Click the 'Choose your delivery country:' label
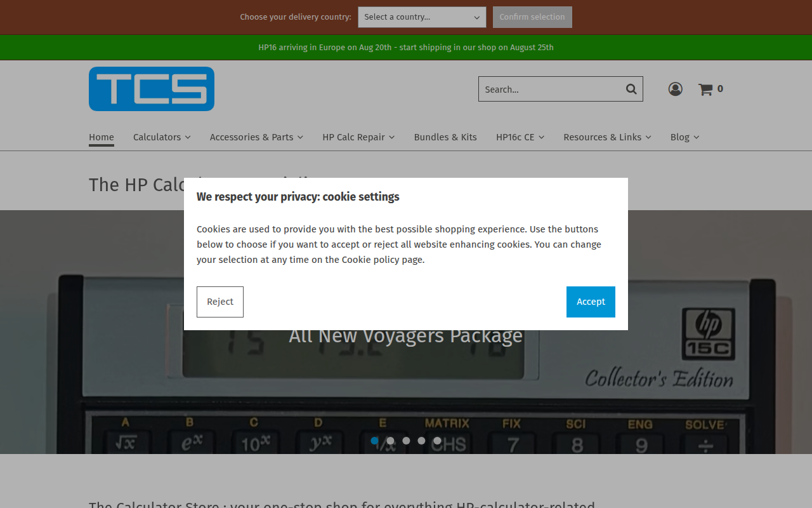The image size is (812, 508). click(296, 17)
